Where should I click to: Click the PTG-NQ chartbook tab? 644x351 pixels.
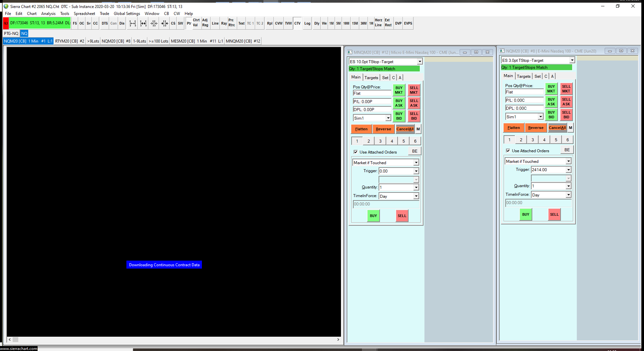click(x=11, y=33)
